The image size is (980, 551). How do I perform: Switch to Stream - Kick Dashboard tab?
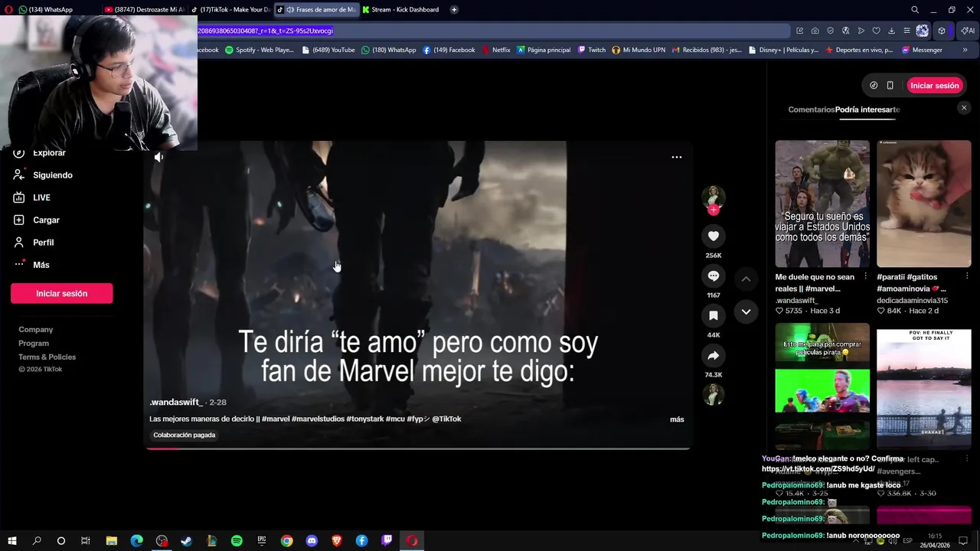click(x=402, y=10)
